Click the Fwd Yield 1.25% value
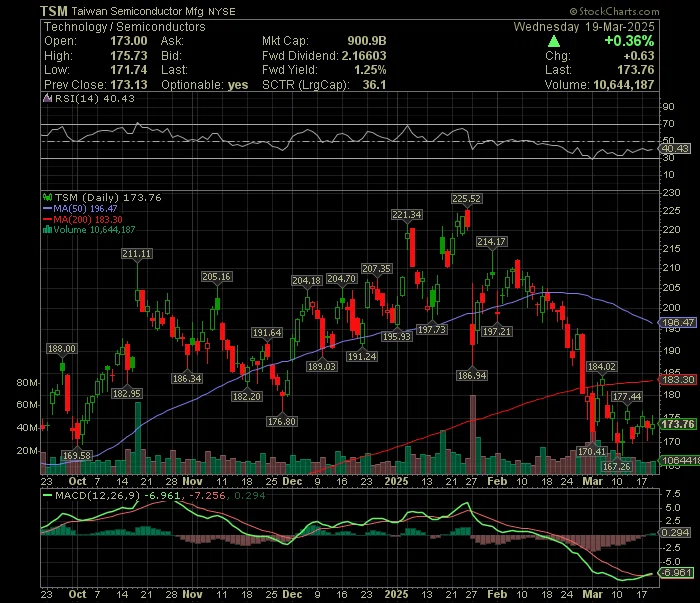Viewport: 700px width, 603px height. 370,70
